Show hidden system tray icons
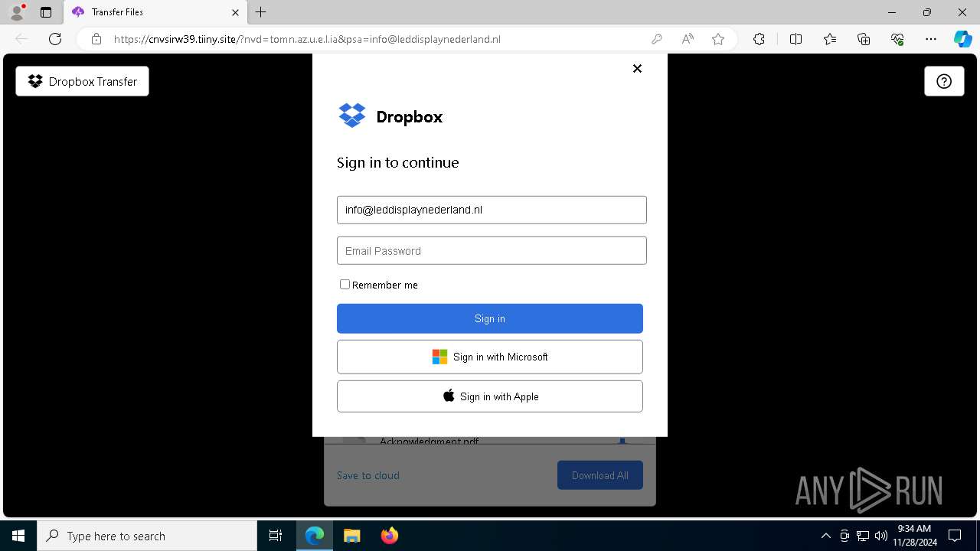 pos(825,536)
